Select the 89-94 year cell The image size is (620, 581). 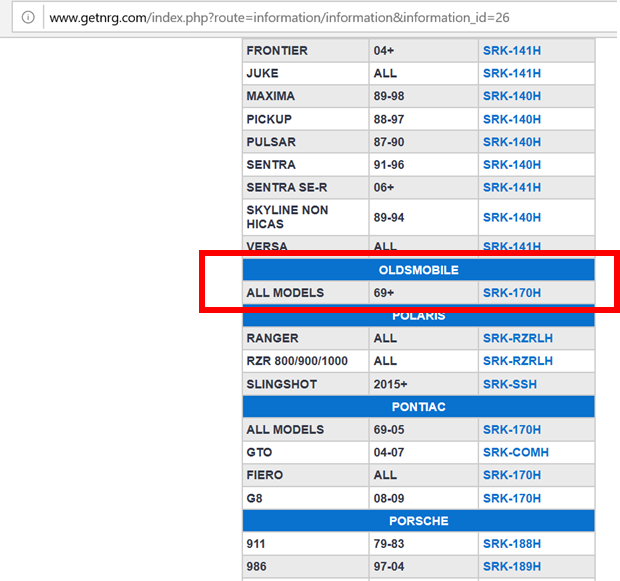click(423, 217)
